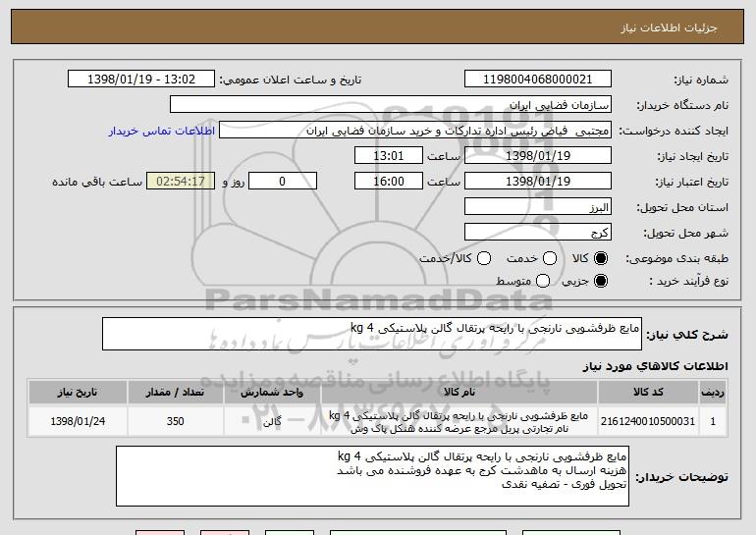Image resolution: width=756 pixels, height=535 pixels.
Task: Click the request creator field مجتبی فیاض
Action: pyautogui.click(x=415, y=131)
